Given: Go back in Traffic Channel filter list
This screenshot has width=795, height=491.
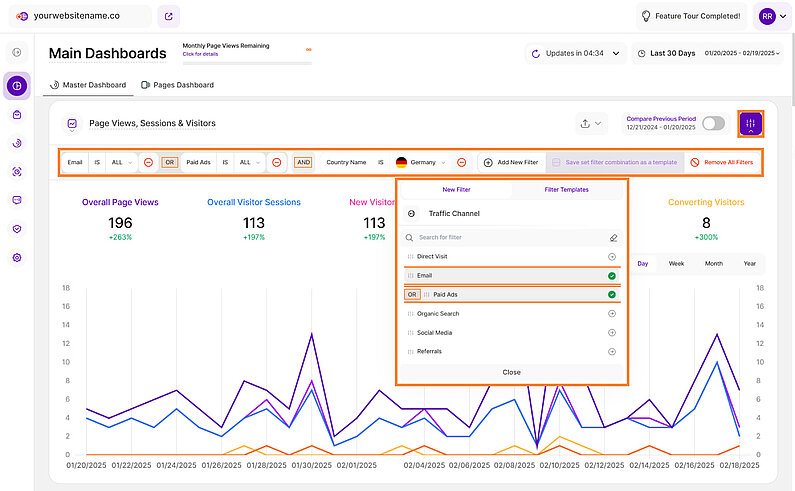Looking at the screenshot, I should pos(411,213).
